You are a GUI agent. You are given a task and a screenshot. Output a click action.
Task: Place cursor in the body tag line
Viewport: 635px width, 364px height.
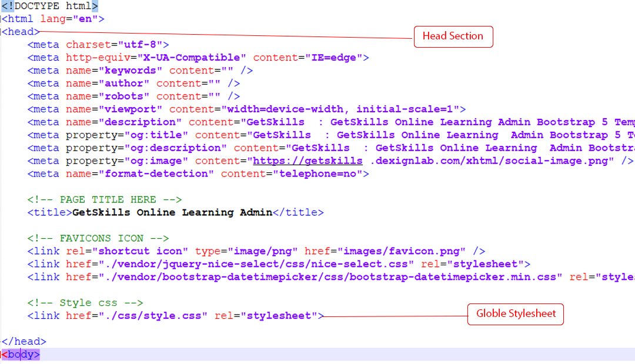(21, 355)
